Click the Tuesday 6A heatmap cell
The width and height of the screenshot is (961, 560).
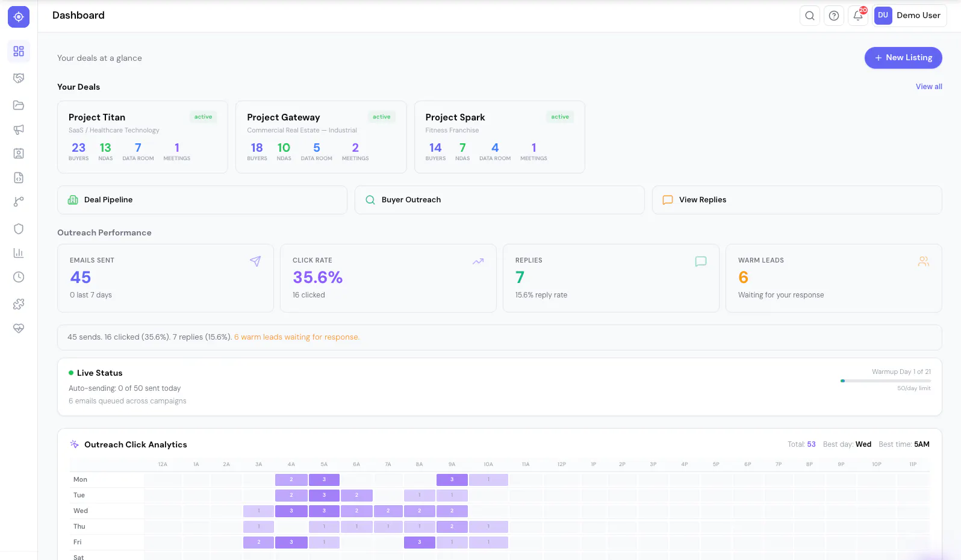[356, 496]
